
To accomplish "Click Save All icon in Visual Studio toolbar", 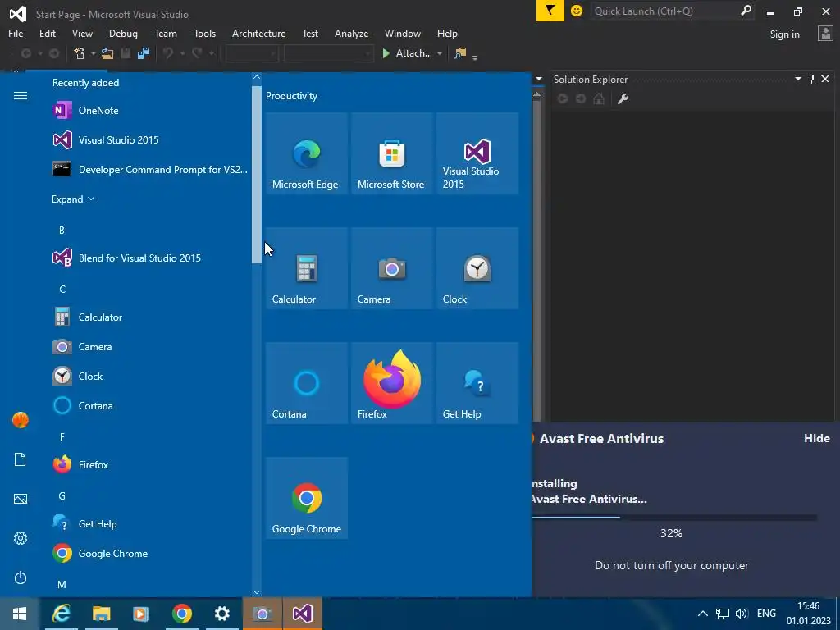I will click(144, 53).
